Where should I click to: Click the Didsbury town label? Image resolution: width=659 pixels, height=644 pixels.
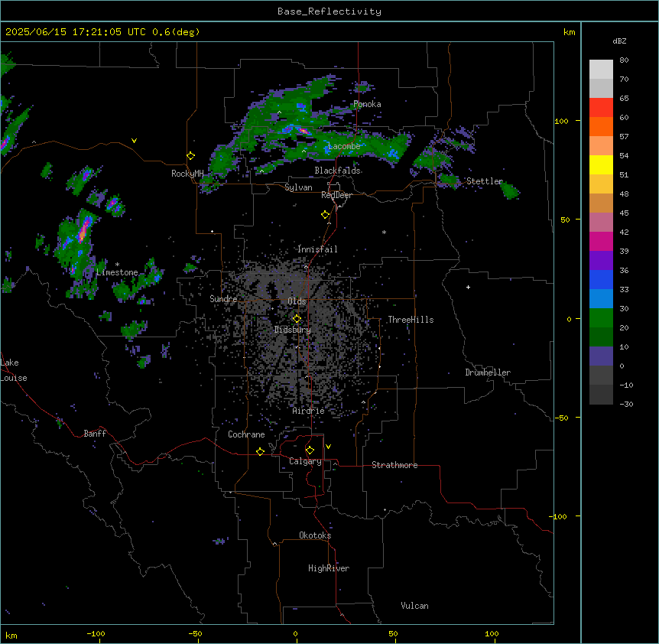coord(293,330)
